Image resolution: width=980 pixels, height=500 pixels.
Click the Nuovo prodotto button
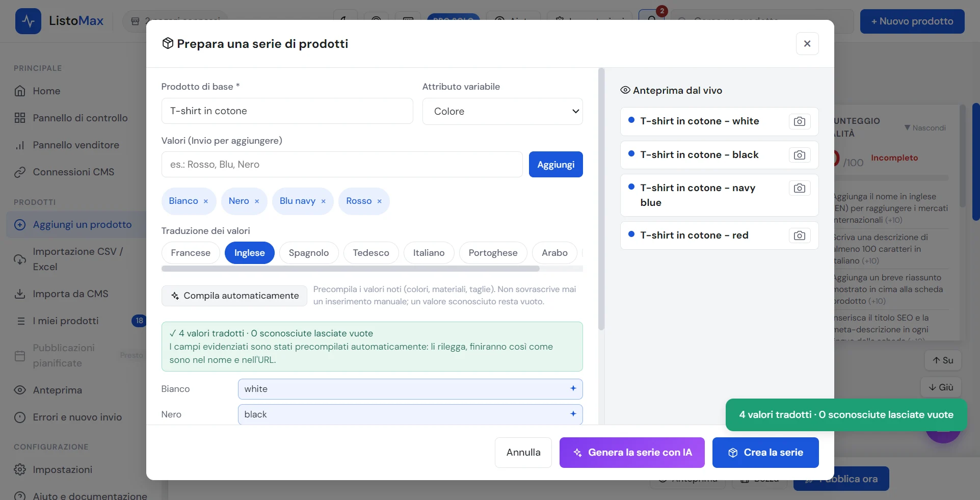pos(912,21)
